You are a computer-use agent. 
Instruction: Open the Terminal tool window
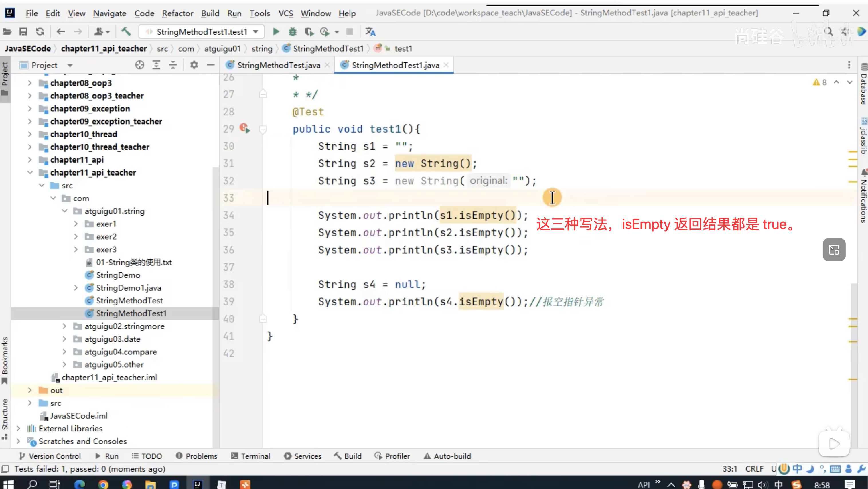tap(251, 456)
